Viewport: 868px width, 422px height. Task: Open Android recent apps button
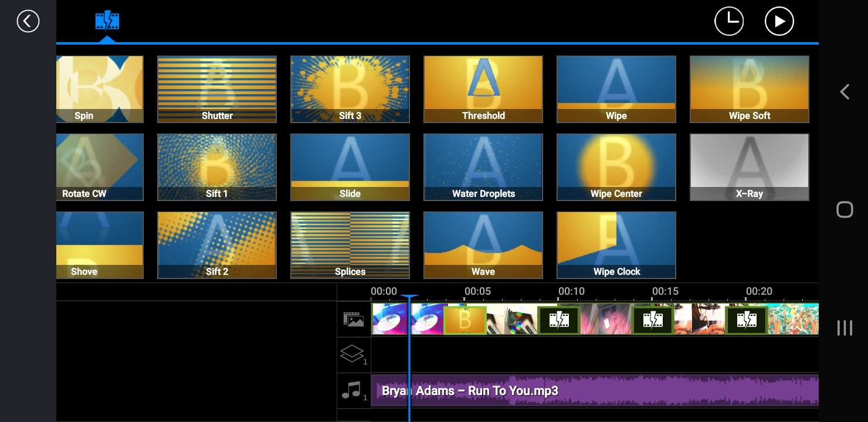pyautogui.click(x=844, y=328)
